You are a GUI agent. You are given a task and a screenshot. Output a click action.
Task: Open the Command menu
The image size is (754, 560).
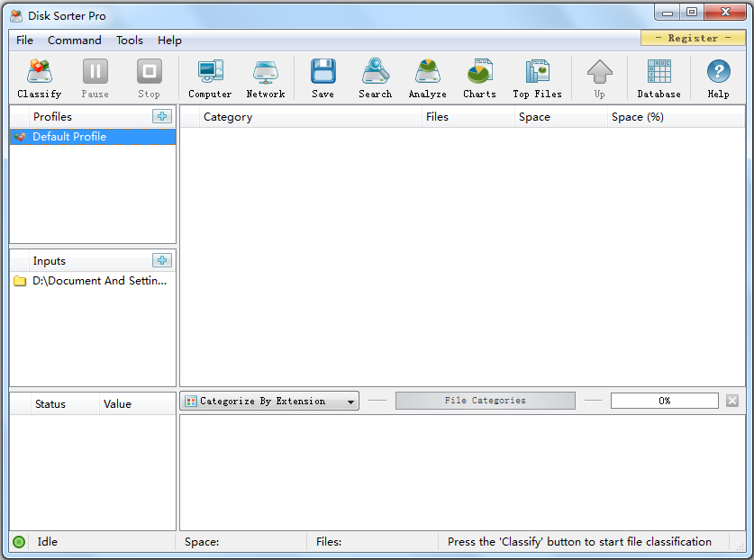pos(75,41)
